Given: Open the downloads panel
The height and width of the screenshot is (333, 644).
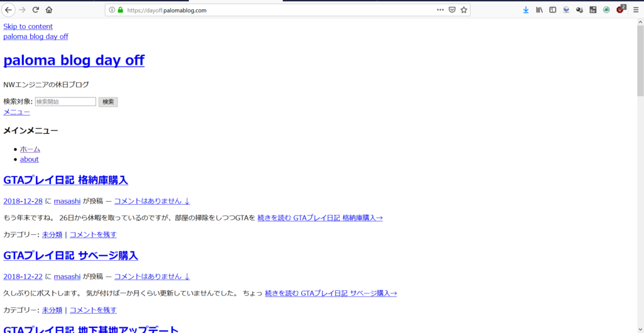Looking at the screenshot, I should click(x=526, y=10).
